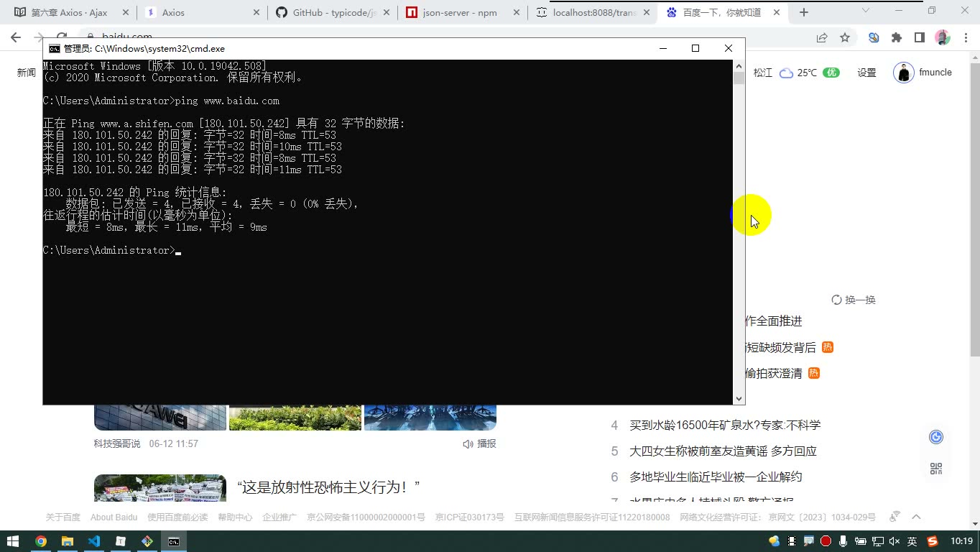This screenshot has height=552, width=980.
Task: Click cmd scrollbar up arrow
Action: (x=739, y=65)
